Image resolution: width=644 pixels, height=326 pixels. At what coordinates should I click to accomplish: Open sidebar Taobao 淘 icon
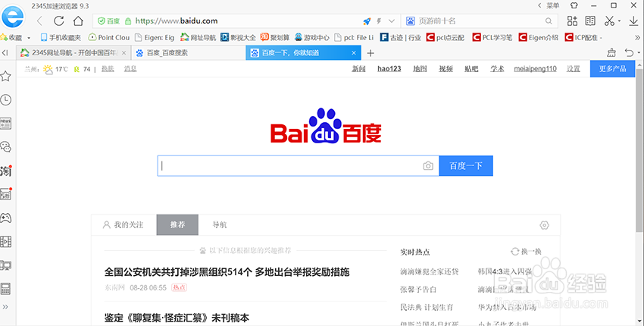[6, 171]
